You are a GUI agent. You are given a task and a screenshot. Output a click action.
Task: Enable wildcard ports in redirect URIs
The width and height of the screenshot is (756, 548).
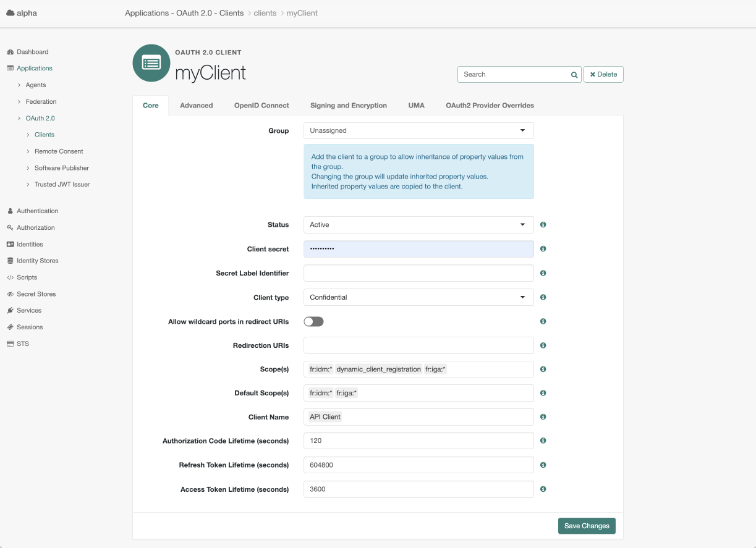point(313,321)
